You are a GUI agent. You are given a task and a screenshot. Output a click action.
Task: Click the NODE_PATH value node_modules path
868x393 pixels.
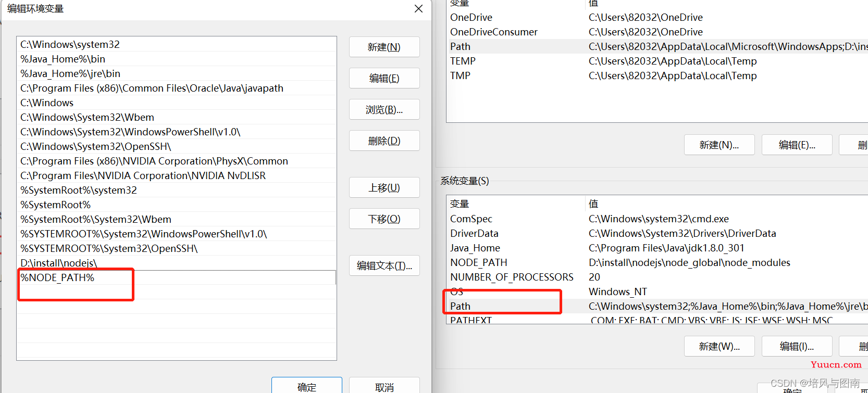point(689,262)
